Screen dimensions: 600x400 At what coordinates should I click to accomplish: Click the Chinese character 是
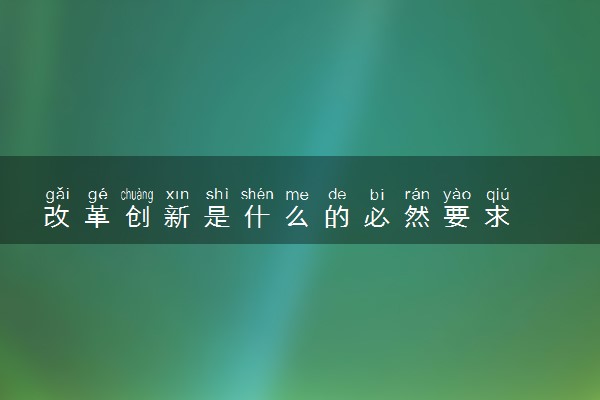pyautogui.click(x=217, y=216)
